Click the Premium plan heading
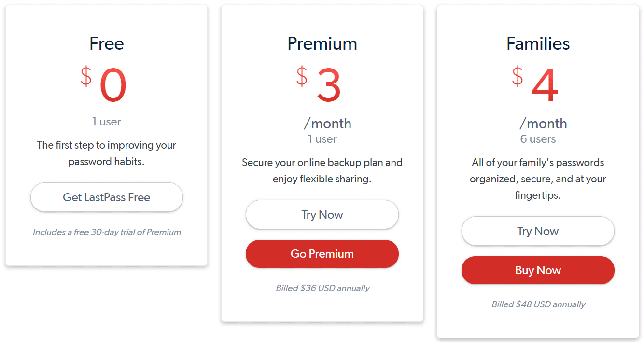This screenshot has height=346, width=644. pyautogui.click(x=322, y=44)
